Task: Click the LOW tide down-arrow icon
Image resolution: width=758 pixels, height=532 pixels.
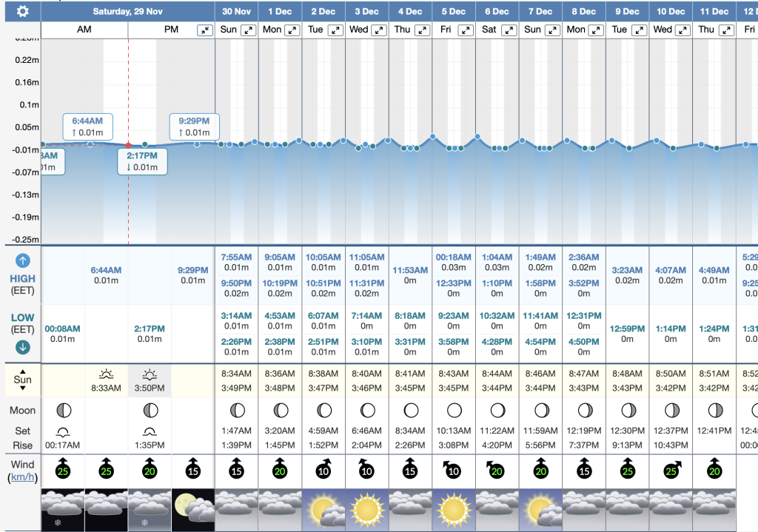Action: click(22, 347)
